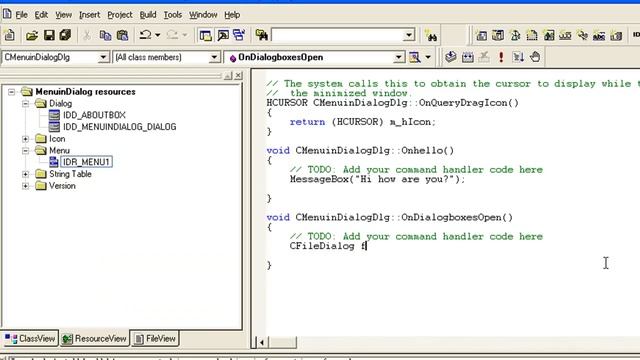Click the Undo arrow icon
640x360 pixels.
click(145, 36)
